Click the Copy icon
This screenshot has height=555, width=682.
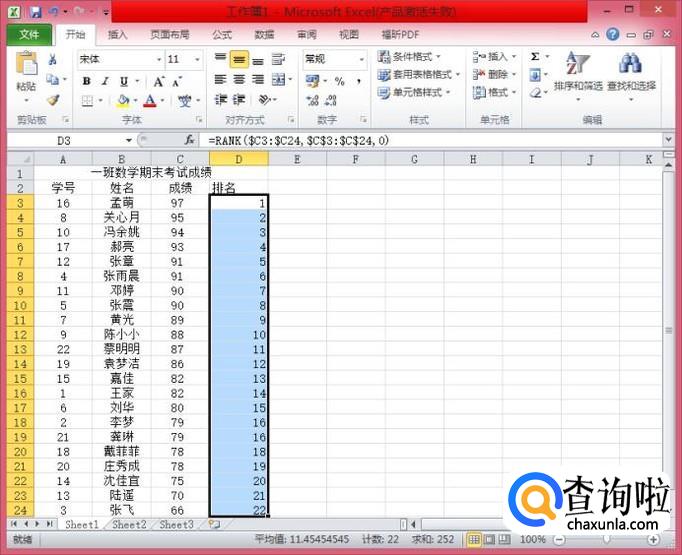pyautogui.click(x=53, y=80)
